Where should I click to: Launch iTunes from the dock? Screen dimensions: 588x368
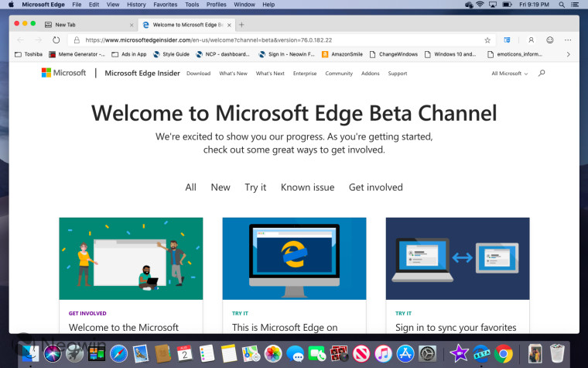(383, 353)
